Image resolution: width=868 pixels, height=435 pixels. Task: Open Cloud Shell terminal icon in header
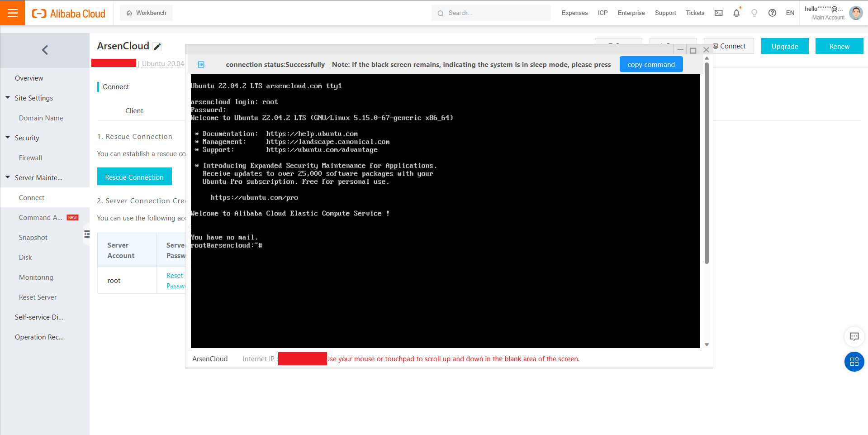pos(718,13)
